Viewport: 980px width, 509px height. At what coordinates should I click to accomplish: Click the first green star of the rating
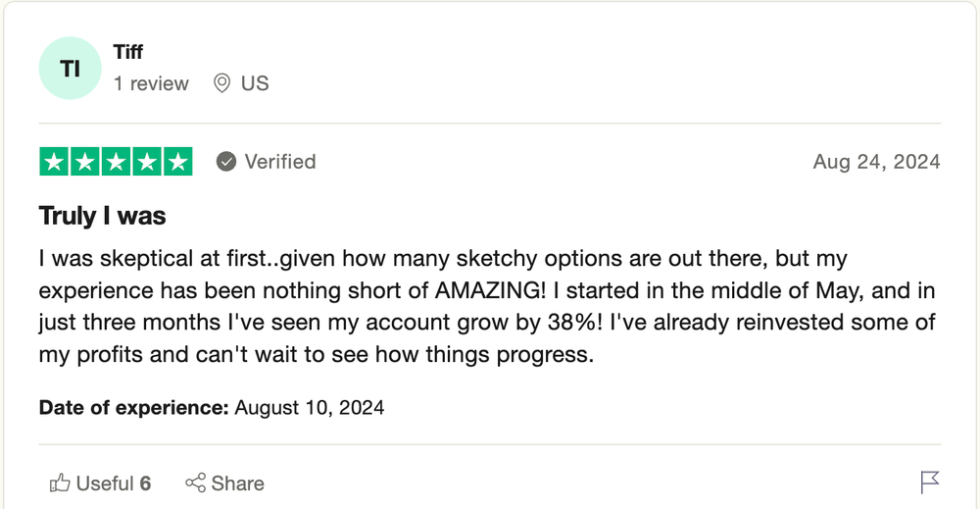[x=54, y=162]
